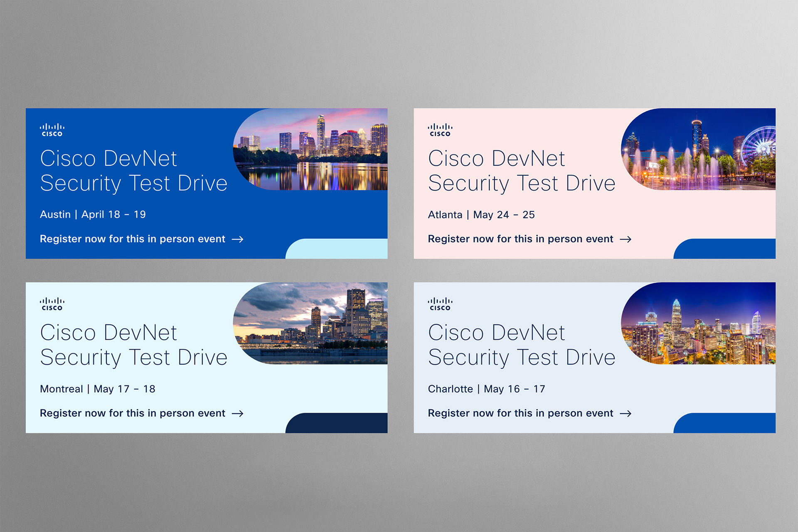798x532 pixels.
Task: Click the Security Test Drive heading on the Montreal banner
Action: [x=134, y=345]
